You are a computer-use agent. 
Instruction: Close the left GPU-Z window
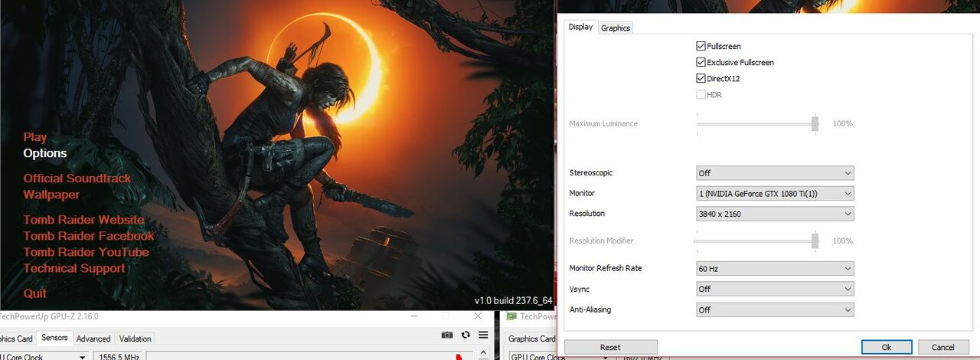pos(479,316)
